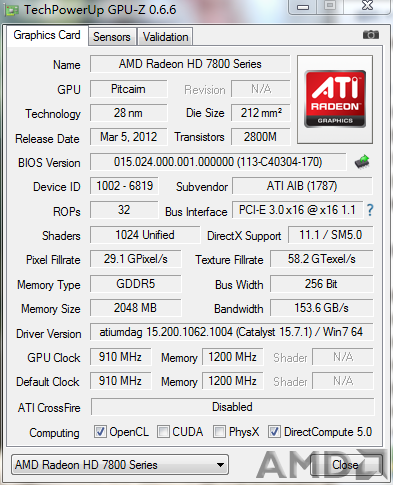Click the BIOS Version field
This screenshot has width=393, height=485.
218,162
